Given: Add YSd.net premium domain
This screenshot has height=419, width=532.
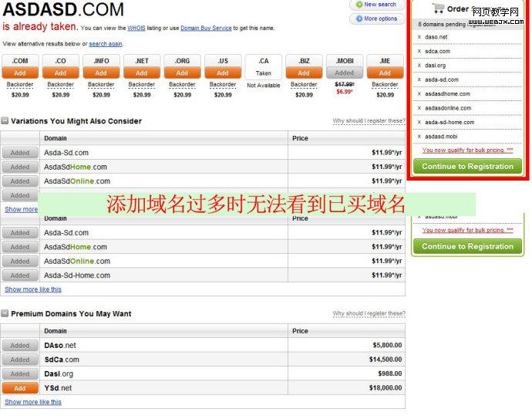Looking at the screenshot, I should [x=20, y=388].
